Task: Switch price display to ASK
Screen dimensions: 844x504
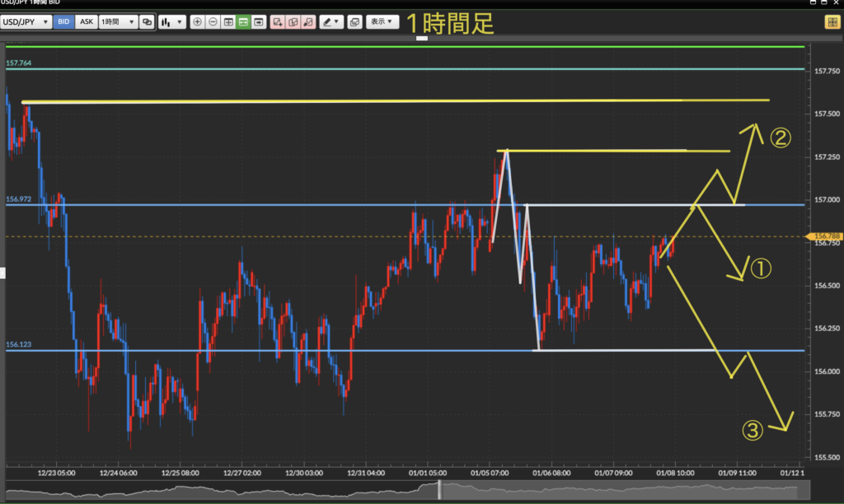Action: (86, 22)
